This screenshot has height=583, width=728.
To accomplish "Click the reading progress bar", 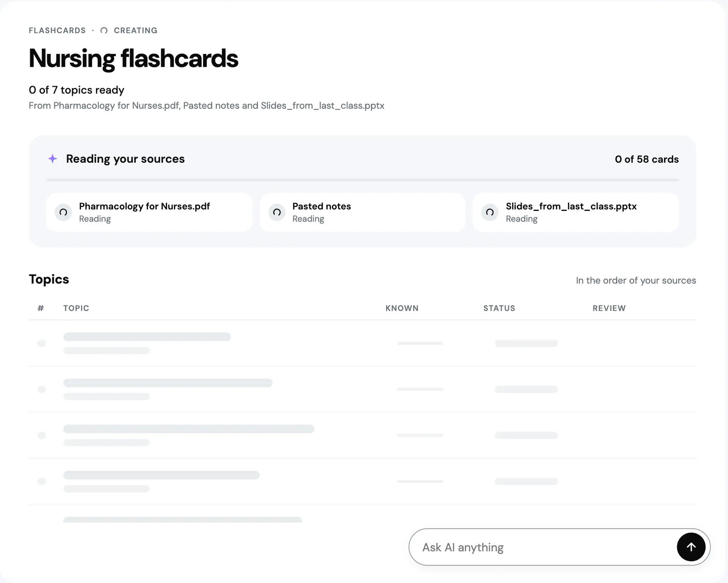I will 362,180.
